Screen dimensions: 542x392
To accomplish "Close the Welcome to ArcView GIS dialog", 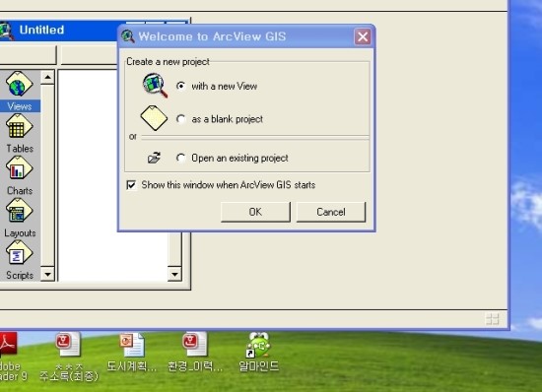I will click(363, 36).
